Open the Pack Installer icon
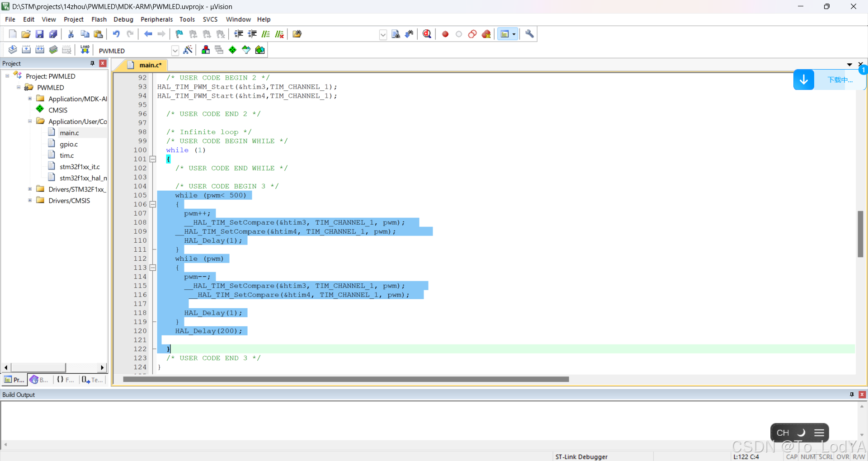The image size is (868, 461). point(260,50)
